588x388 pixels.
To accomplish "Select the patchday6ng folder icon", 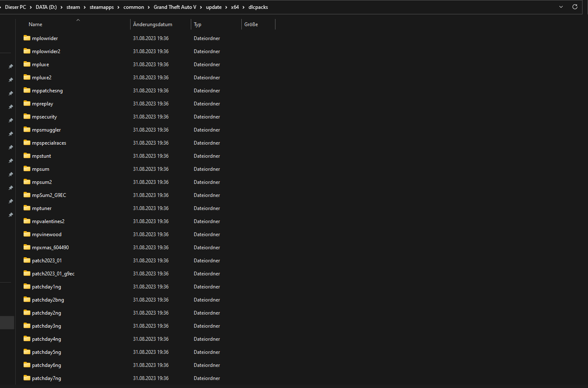I will [x=27, y=365].
